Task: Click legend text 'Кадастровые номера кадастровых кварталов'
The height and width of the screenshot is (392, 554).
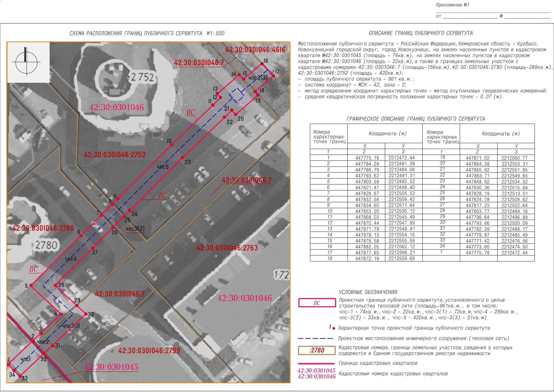Action: coord(393,374)
